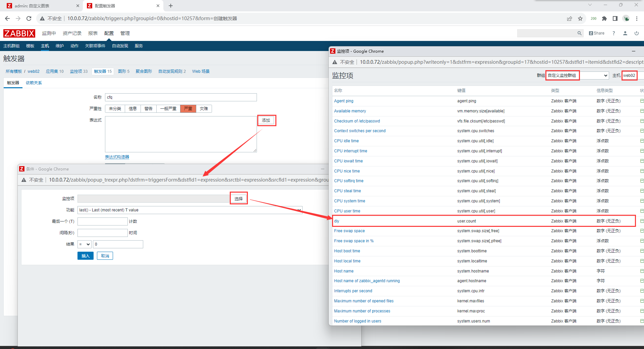644x349 pixels.
Task: Go back using browser back arrow
Action: (x=7, y=18)
